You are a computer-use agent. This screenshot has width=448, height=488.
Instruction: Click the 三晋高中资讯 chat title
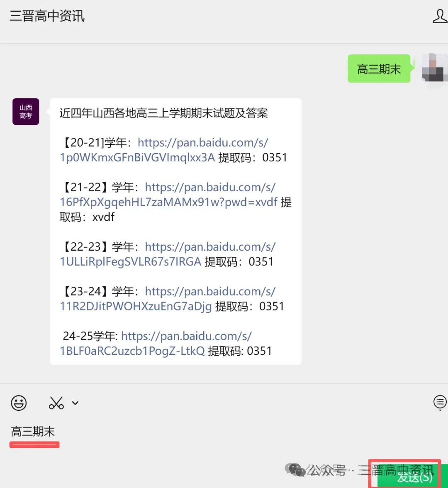click(47, 16)
